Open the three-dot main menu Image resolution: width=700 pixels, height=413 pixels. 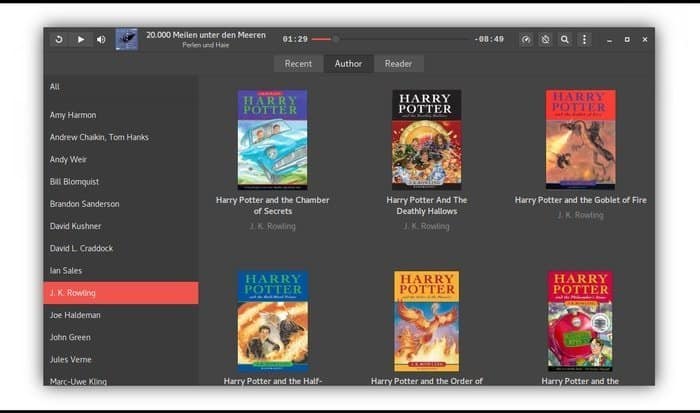[585, 40]
